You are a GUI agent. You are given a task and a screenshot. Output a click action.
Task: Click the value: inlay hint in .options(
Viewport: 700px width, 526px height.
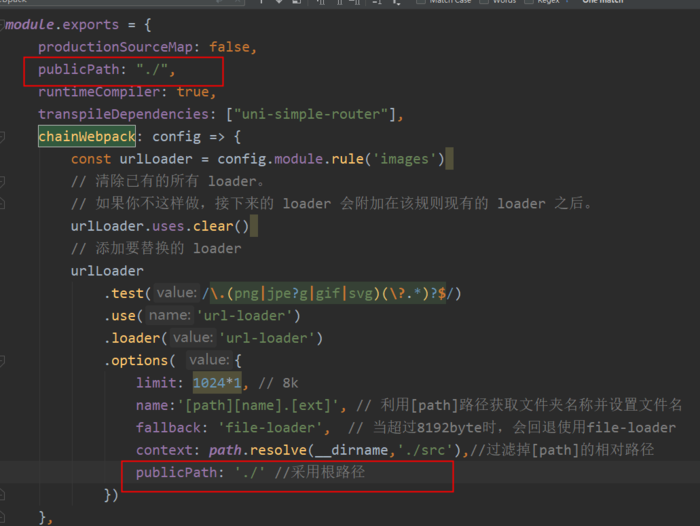click(x=209, y=360)
